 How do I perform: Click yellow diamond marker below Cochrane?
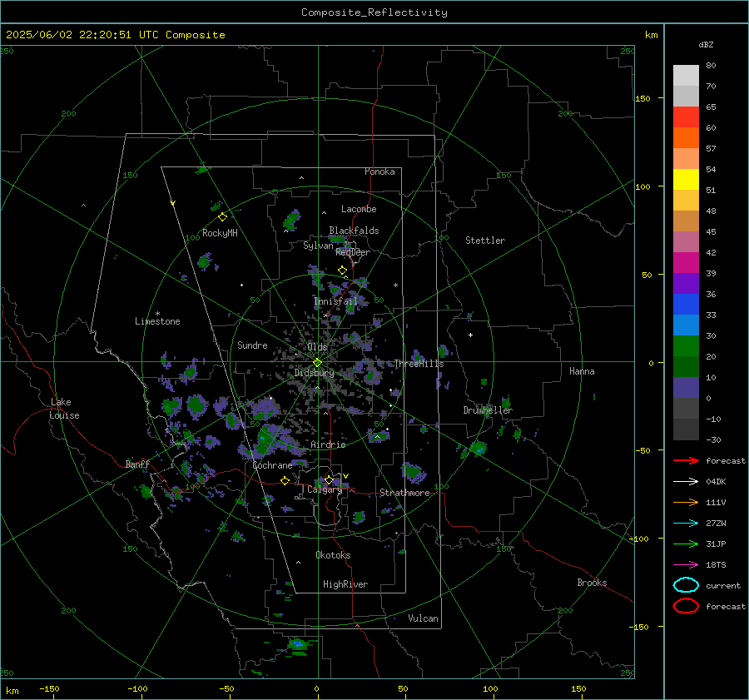click(x=285, y=480)
